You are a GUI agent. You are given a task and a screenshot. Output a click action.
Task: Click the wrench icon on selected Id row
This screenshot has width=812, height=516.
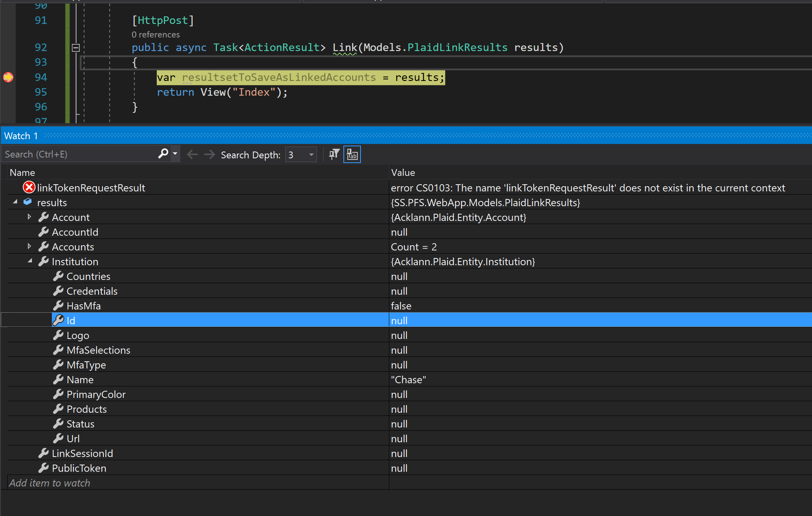(58, 320)
